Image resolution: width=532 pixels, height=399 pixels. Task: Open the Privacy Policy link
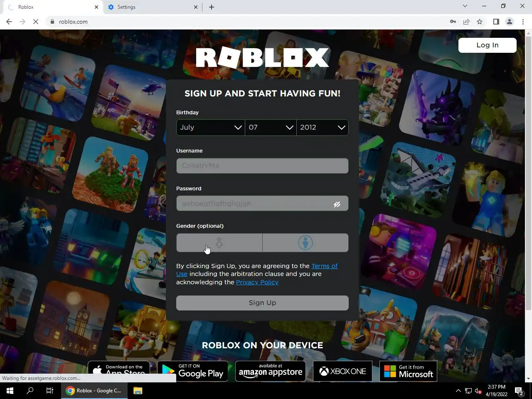pos(257,282)
